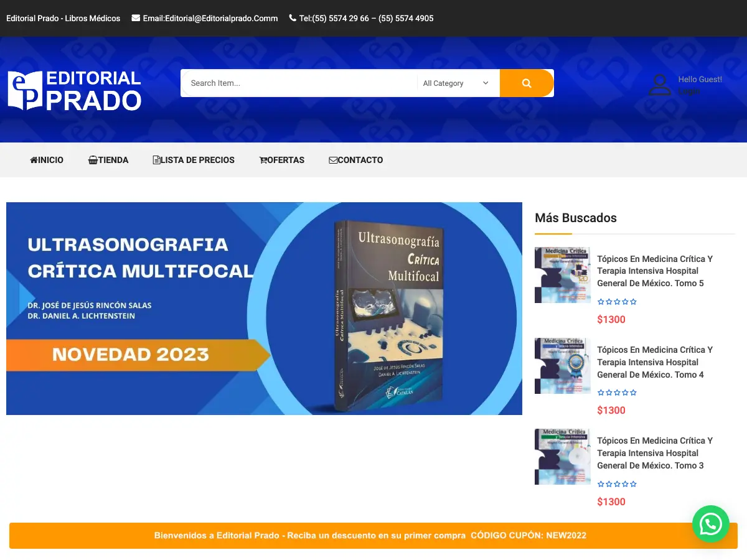Viewport: 747px width, 560px height.
Task: Open Tópicos En Medicina Crítica Tomo 4 title
Action: coord(655,362)
